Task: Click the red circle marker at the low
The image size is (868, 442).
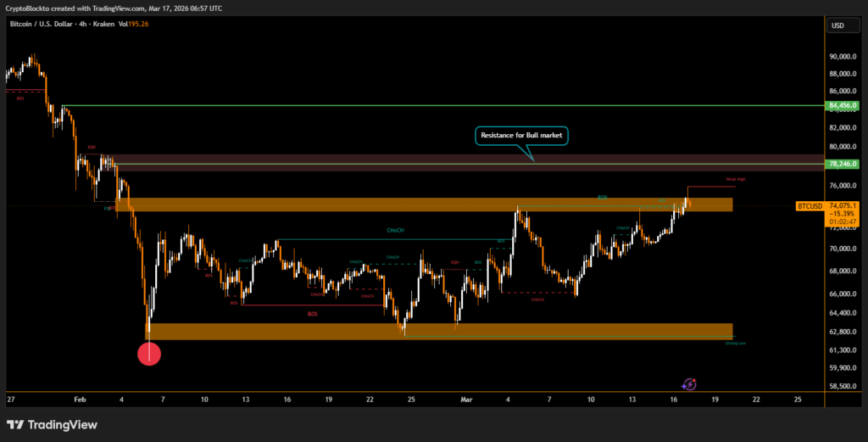Action: click(149, 353)
